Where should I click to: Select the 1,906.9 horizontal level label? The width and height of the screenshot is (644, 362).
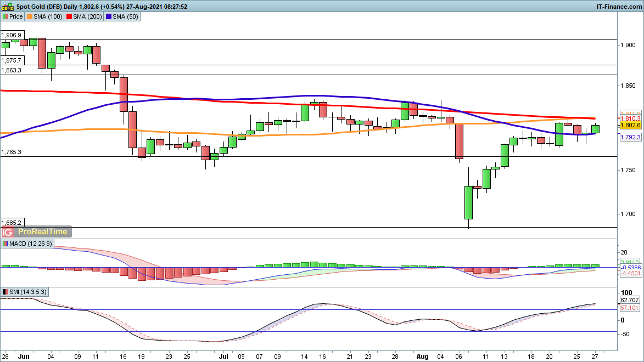click(12, 35)
